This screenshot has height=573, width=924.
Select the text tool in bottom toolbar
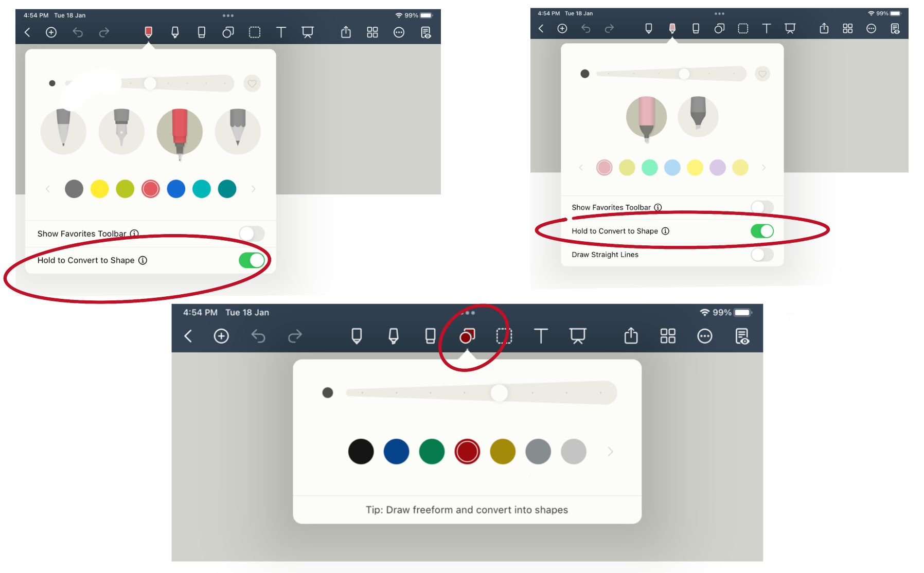[x=541, y=336]
